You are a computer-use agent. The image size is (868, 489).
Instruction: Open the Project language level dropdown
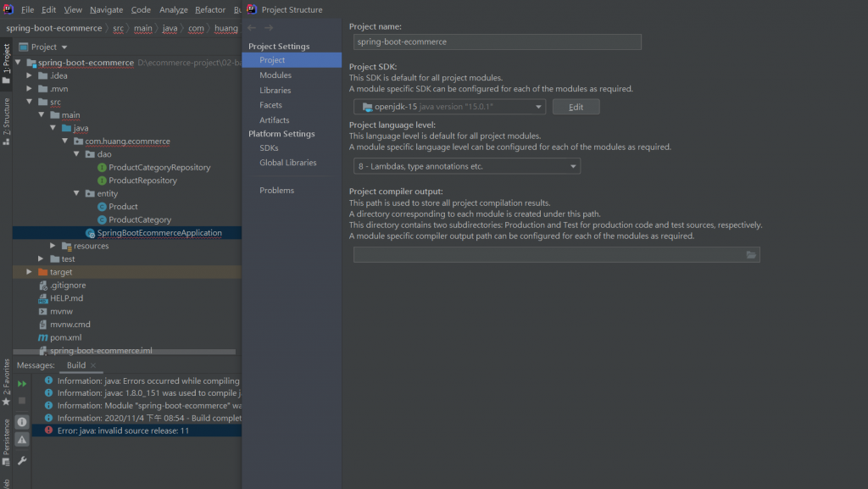click(467, 166)
